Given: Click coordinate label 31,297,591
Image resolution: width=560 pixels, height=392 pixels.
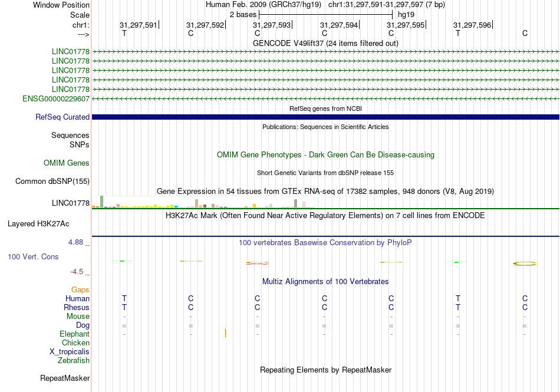Looking at the screenshot, I should pos(138,25).
